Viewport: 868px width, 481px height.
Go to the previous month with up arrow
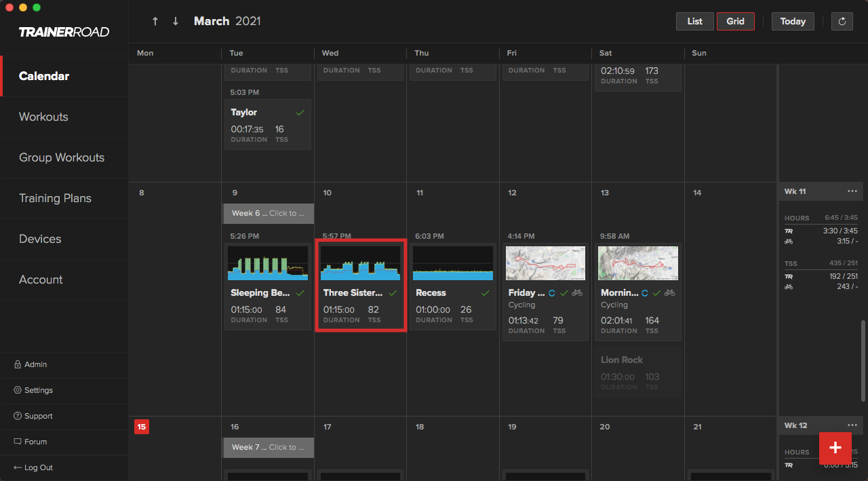(x=155, y=22)
